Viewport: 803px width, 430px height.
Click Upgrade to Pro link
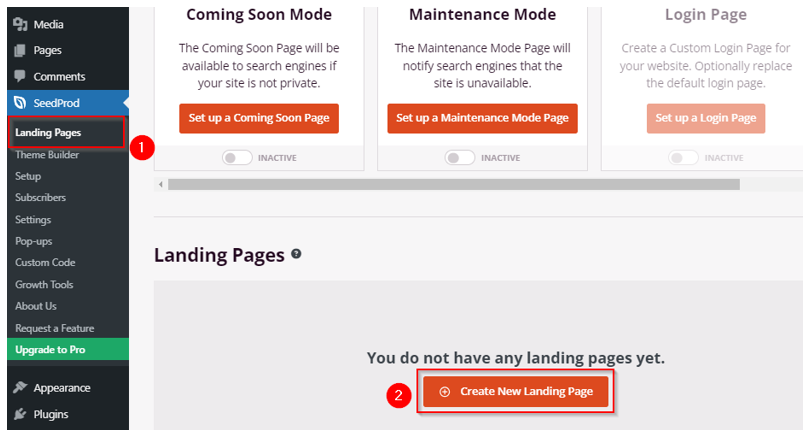point(68,349)
